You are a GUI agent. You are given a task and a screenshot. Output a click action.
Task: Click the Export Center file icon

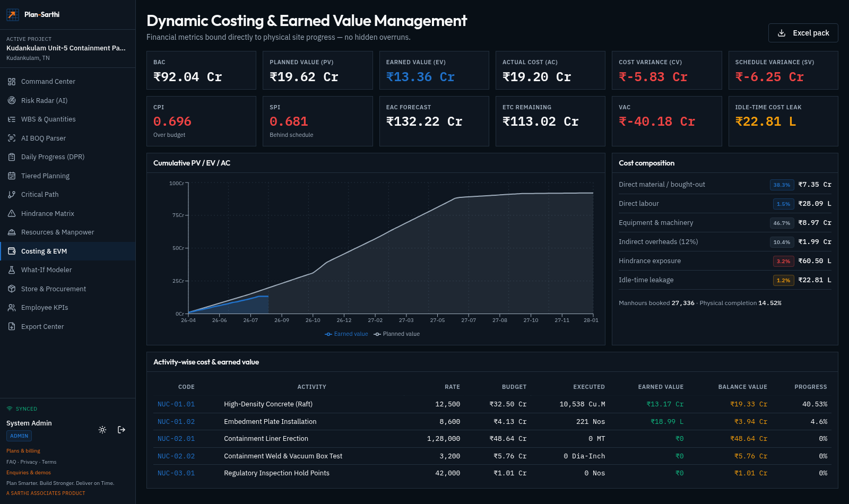pos(12,326)
